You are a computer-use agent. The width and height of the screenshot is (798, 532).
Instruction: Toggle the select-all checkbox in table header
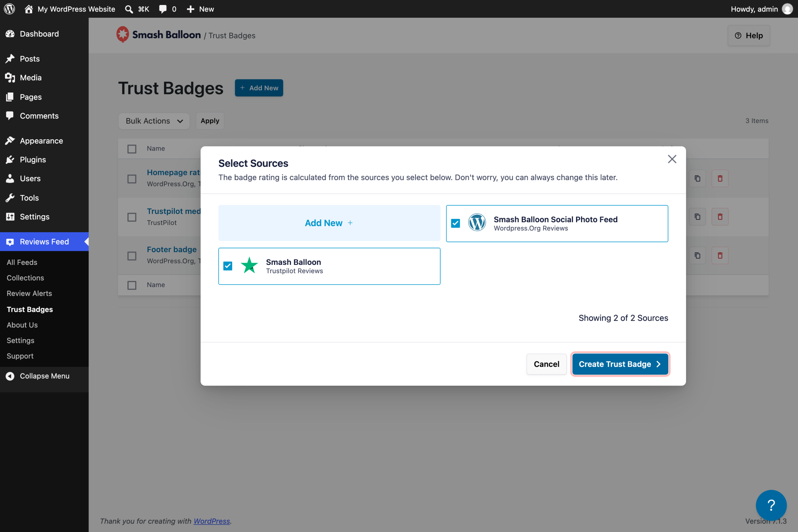132,149
